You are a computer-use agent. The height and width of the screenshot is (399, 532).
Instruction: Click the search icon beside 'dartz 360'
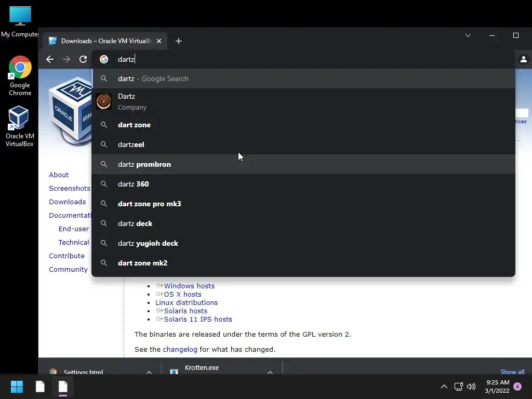(x=104, y=184)
